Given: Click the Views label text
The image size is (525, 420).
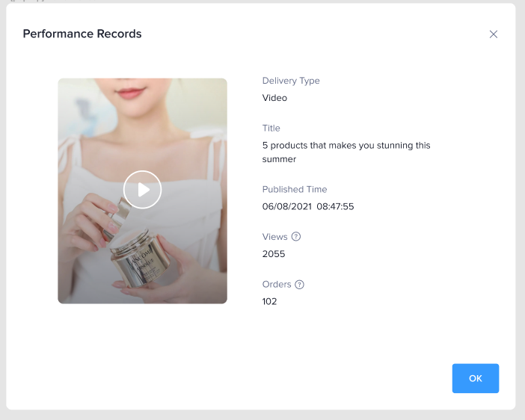Looking at the screenshot, I should (274, 237).
